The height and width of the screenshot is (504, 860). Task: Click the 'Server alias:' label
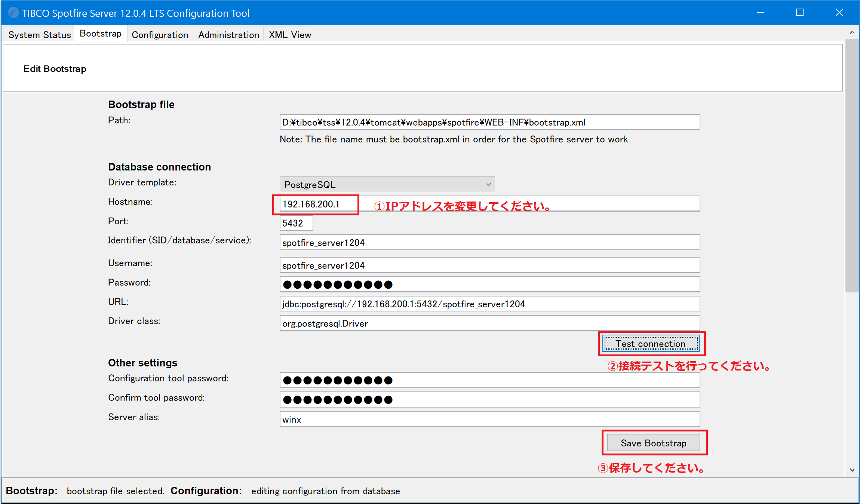click(x=134, y=417)
